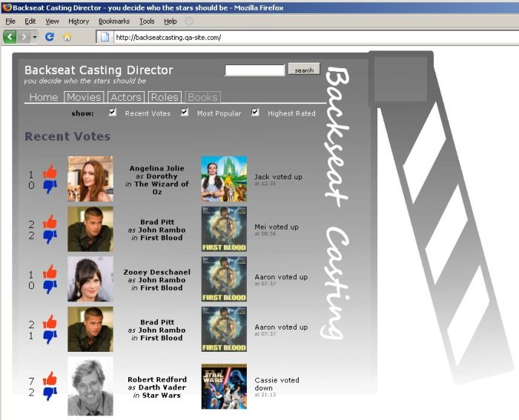The image size is (519, 420).
Task: Uncheck the Recent Votes checkbox
Action: [113, 112]
